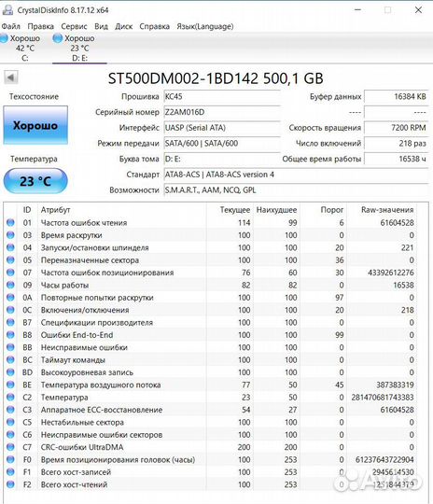Screen dimensions: 433x504
Task: Click the previous disk arrow button
Action: pos(11,77)
